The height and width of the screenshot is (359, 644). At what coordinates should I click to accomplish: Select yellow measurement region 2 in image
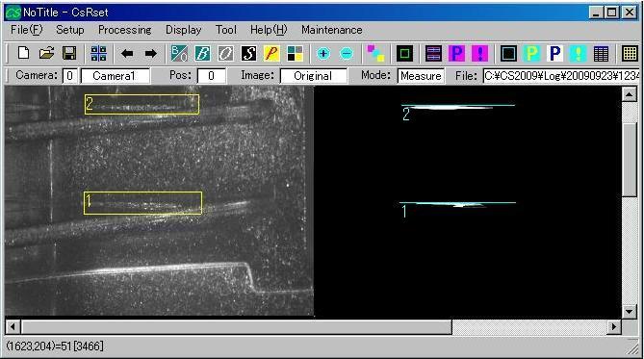tap(142, 104)
